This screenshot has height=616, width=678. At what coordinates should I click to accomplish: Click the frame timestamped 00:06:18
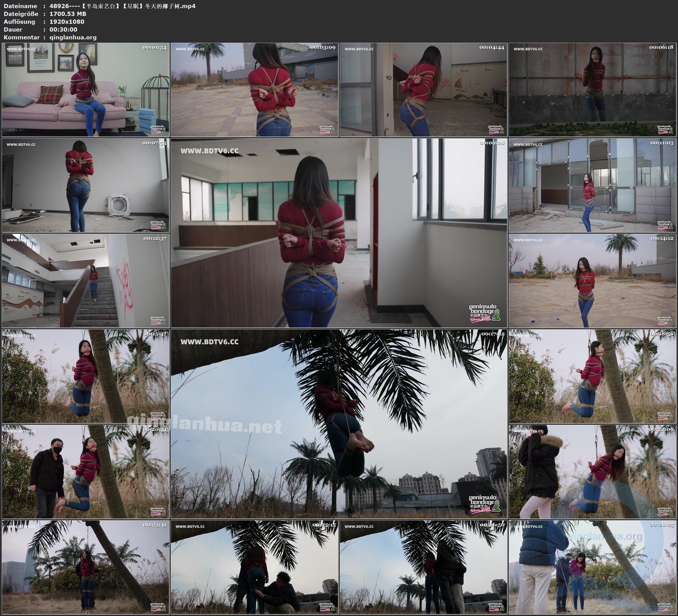(593, 90)
